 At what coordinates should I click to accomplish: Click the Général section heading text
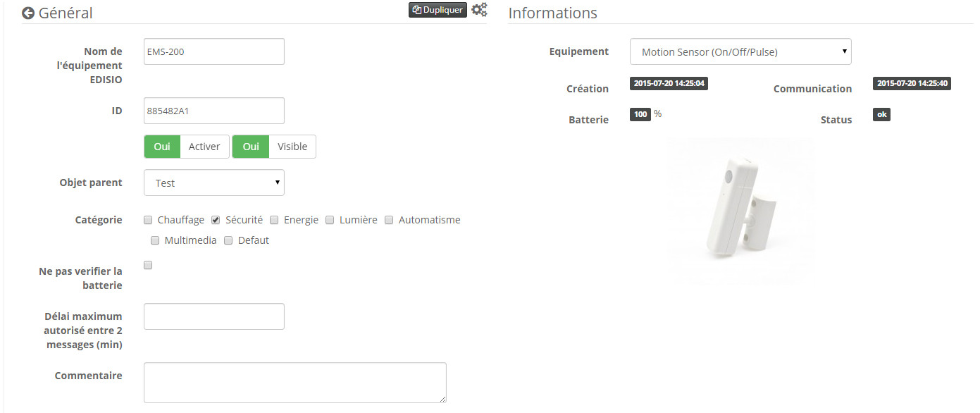66,13
